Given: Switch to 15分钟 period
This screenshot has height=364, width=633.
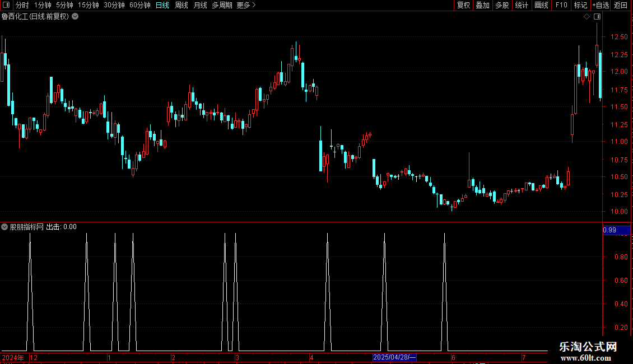Looking at the screenshot, I should pyautogui.click(x=89, y=5).
